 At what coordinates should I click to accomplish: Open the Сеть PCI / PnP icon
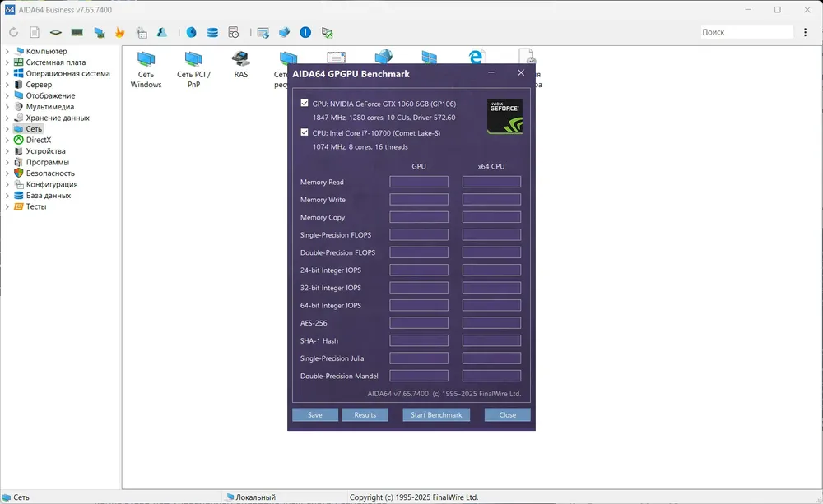tap(193, 70)
